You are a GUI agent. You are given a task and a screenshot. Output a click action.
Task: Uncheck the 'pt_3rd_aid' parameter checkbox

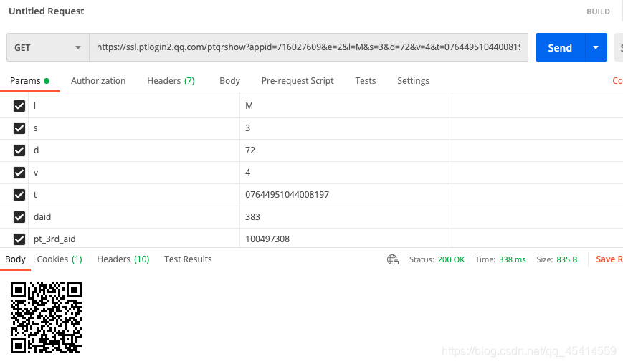click(x=19, y=239)
